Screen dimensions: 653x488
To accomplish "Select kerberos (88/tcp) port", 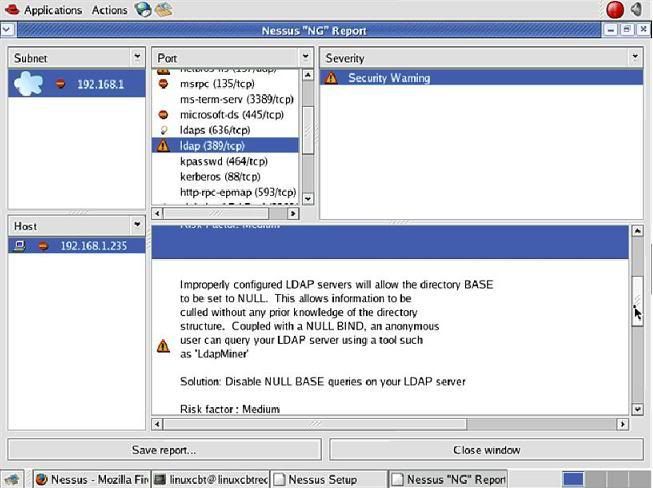I will [x=225, y=177].
